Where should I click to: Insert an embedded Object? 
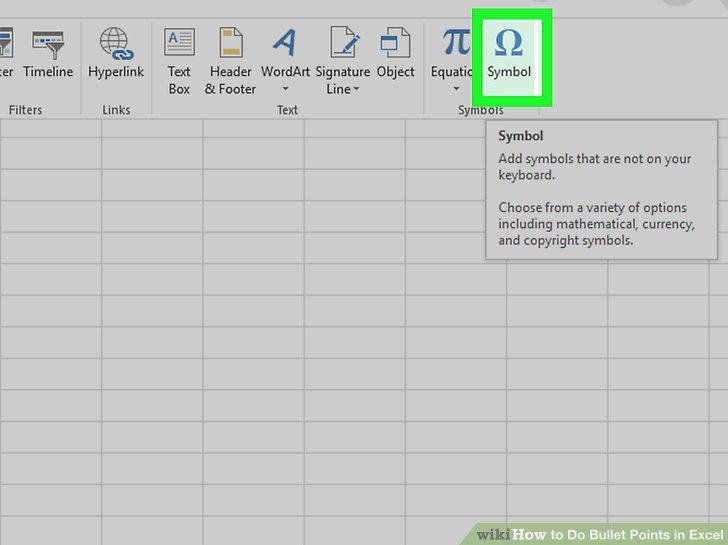396,53
